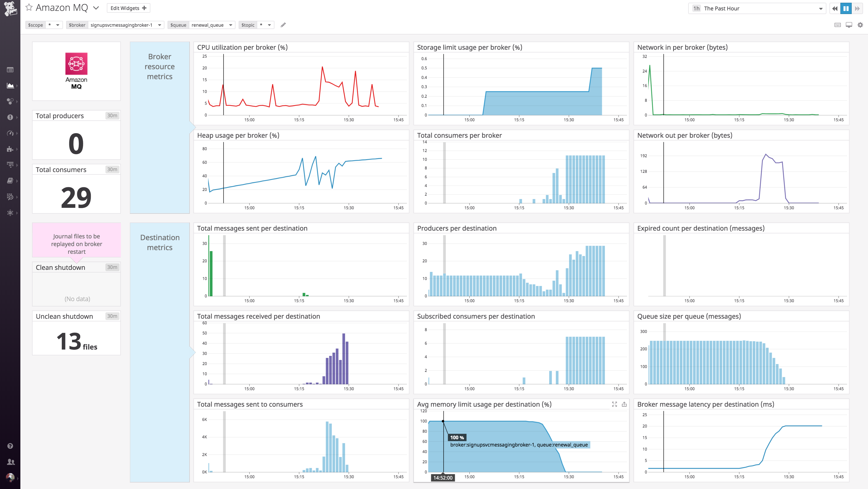Enable TV mode with the monitor icon
This screenshot has height=489, width=868.
click(849, 25)
